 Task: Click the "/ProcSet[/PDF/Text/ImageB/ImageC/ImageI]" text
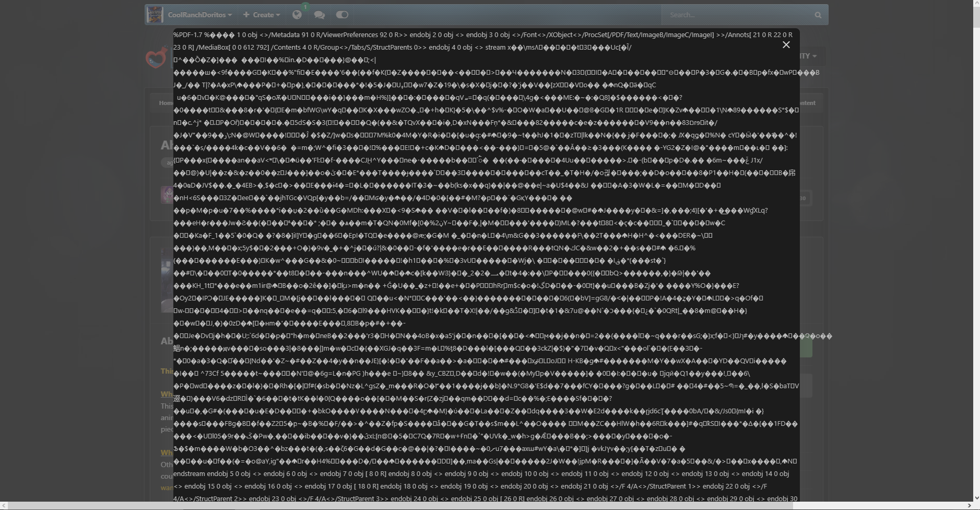point(648,35)
